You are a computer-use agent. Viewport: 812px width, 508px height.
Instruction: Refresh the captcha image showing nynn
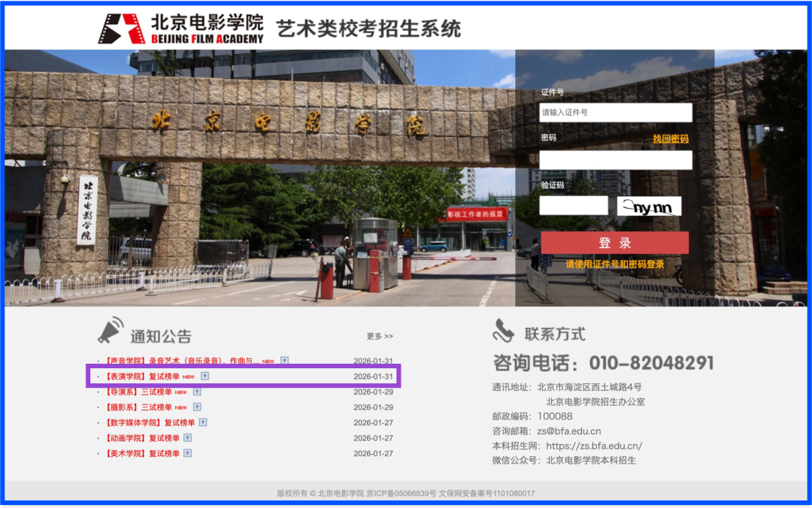649,206
